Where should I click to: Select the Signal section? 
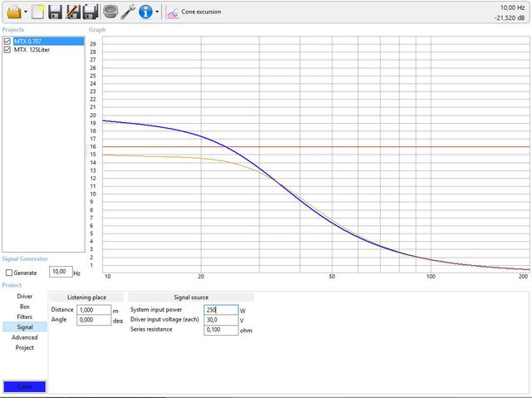pos(24,327)
